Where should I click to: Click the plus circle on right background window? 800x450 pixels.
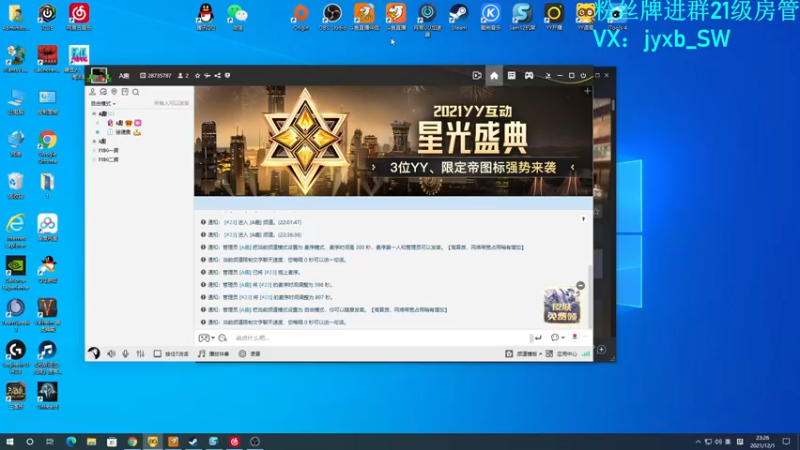pyautogui.click(x=602, y=349)
